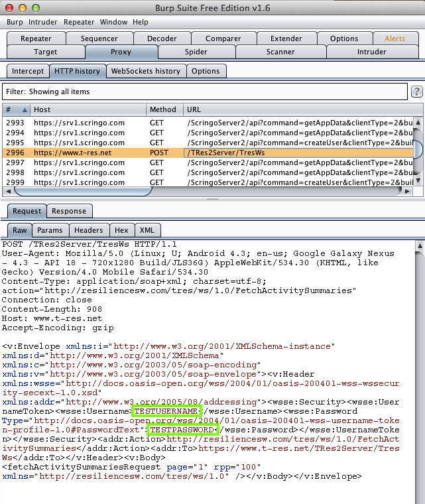Open the Alerts tab
The image size is (425, 504).
click(x=395, y=38)
